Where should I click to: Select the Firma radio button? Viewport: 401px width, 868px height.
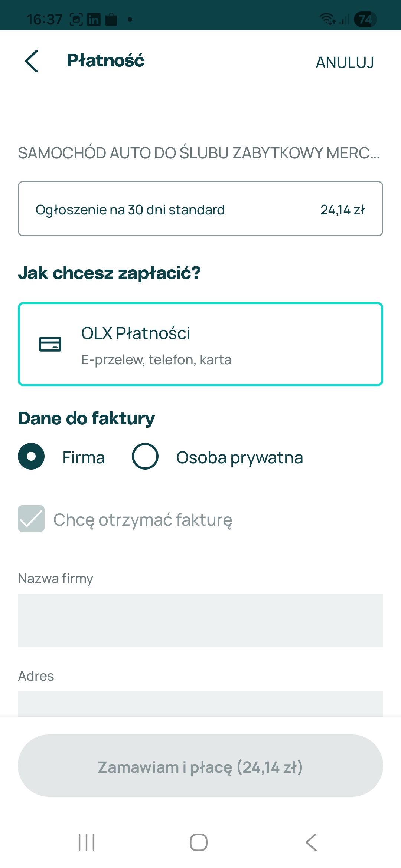click(x=31, y=456)
